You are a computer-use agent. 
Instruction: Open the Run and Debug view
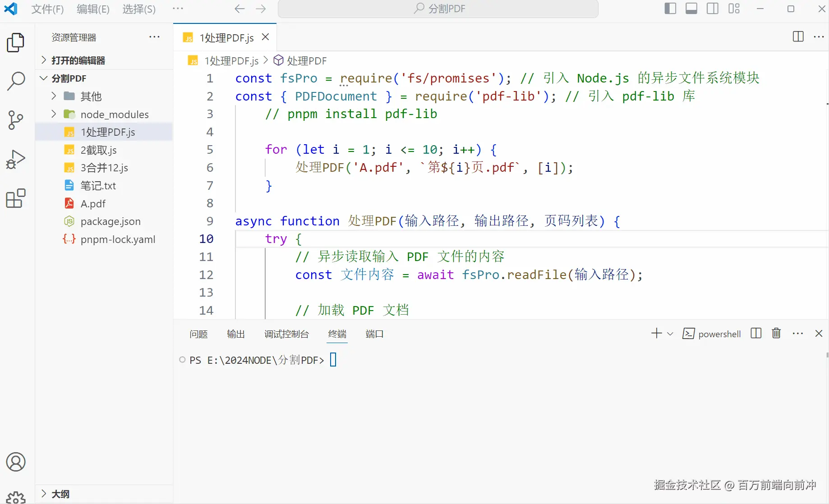(16, 159)
